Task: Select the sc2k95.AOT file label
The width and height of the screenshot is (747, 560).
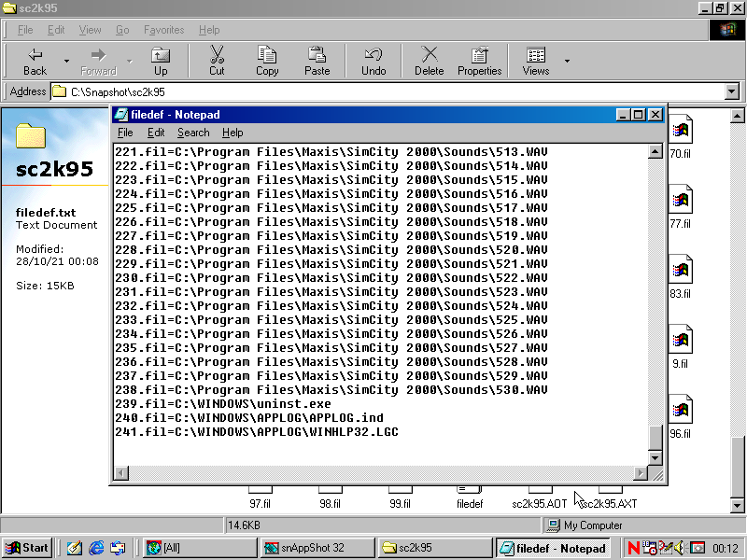Action: point(540,504)
